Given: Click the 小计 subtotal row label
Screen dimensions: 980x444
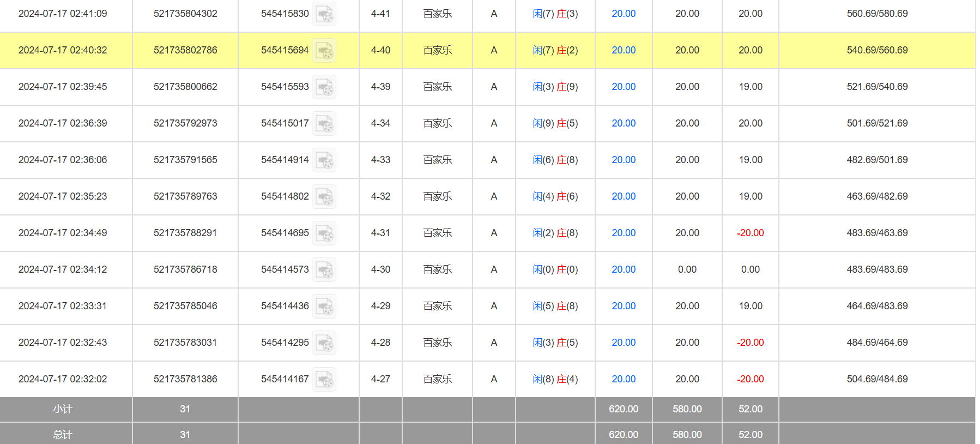Looking at the screenshot, I should [63, 409].
